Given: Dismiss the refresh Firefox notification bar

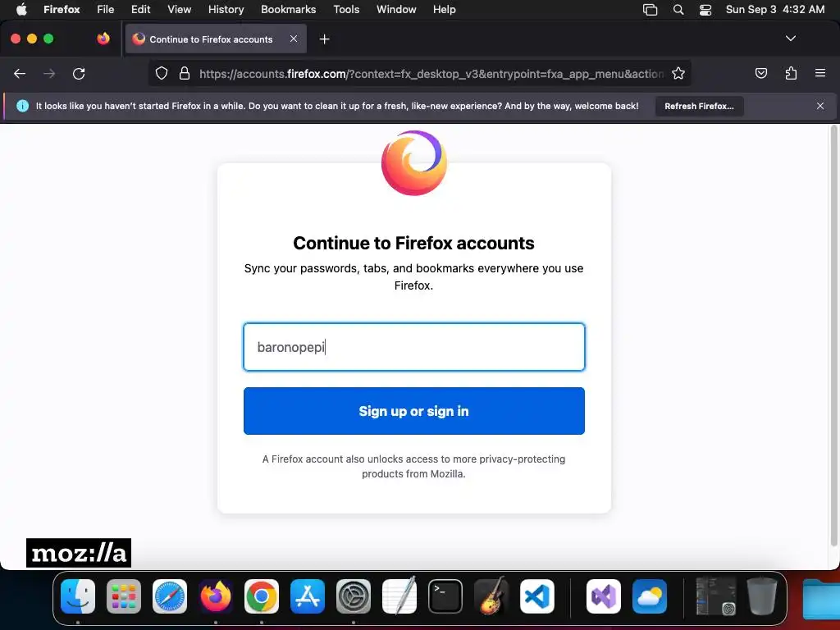Looking at the screenshot, I should (x=820, y=106).
